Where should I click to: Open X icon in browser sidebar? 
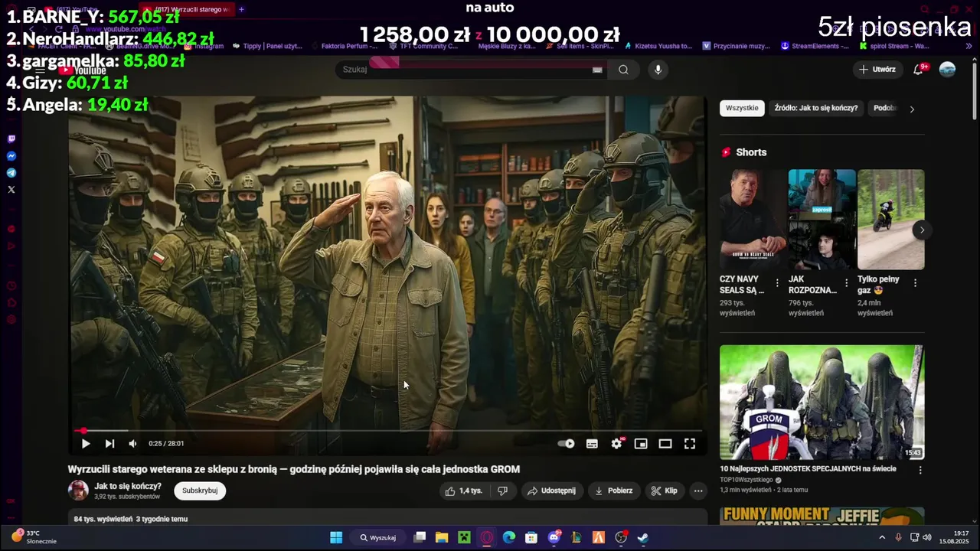pos(11,190)
